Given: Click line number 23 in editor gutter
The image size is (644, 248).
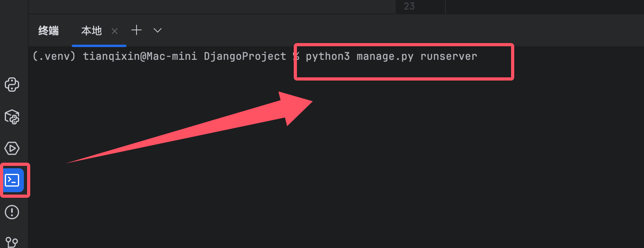Looking at the screenshot, I should pos(409,6).
